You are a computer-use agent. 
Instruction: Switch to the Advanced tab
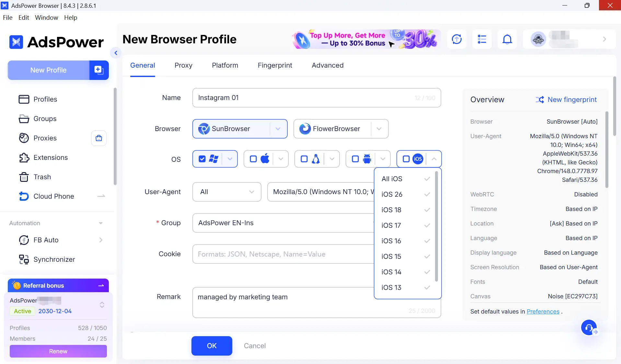pyautogui.click(x=328, y=65)
